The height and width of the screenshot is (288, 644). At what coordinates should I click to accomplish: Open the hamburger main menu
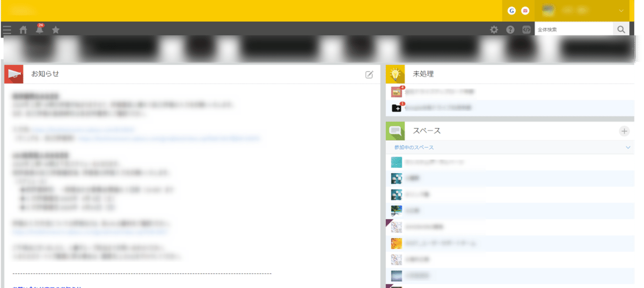6,30
